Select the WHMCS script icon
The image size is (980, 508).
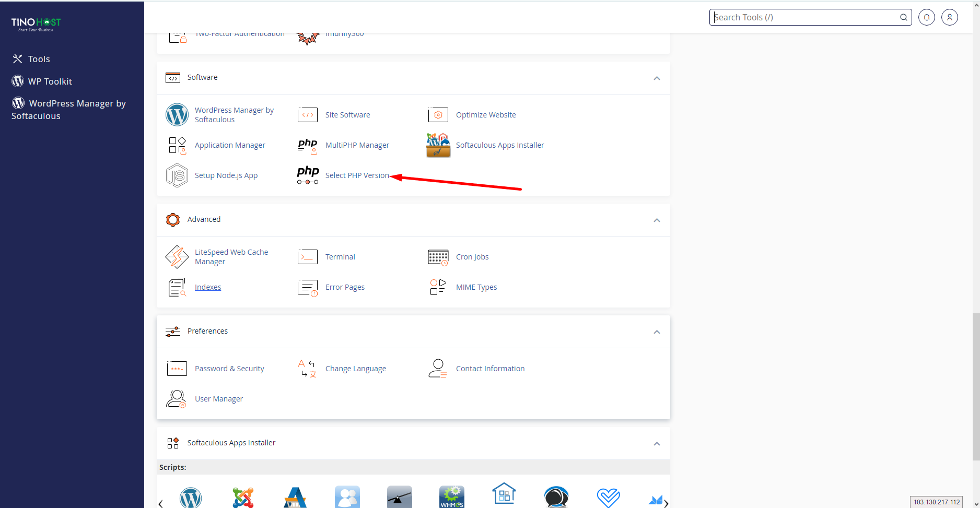[x=452, y=497]
